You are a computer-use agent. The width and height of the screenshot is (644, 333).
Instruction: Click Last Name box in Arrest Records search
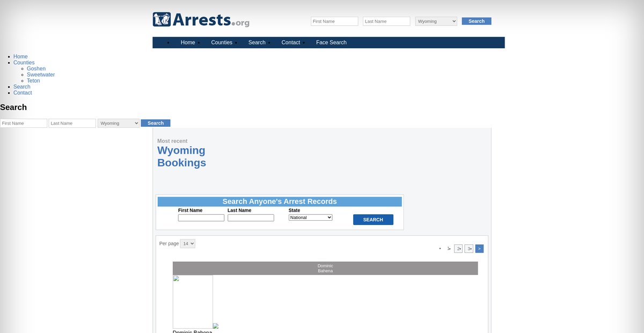coord(251,218)
